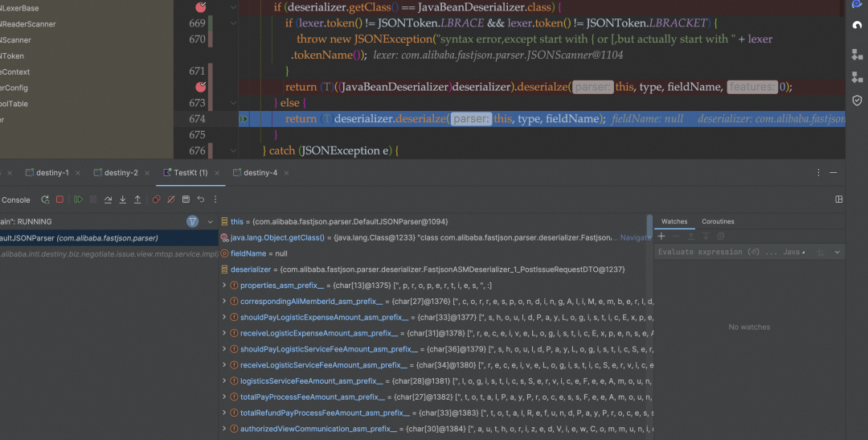Viewport: 868px width, 440px height.
Task: Close the destiny-2 tab
Action: pyautogui.click(x=147, y=174)
